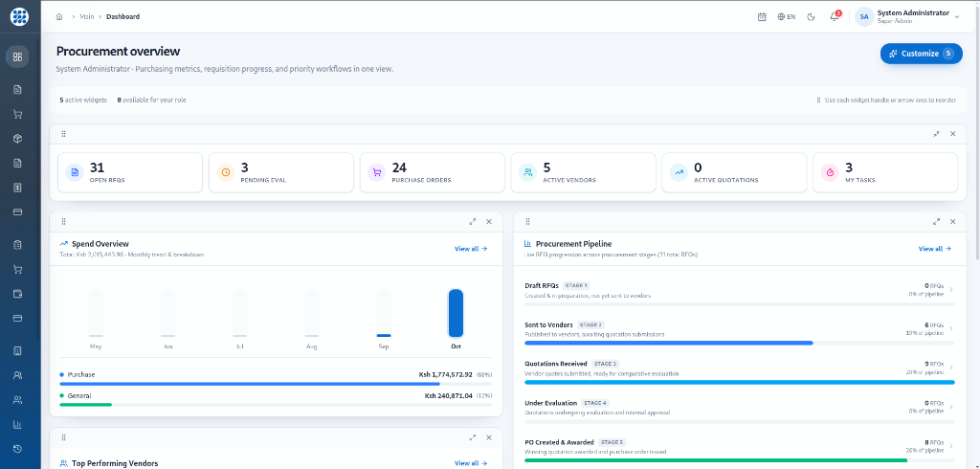This screenshot has width=980, height=469.
Task: Click the home icon in breadcrumb
Action: pos(59,17)
